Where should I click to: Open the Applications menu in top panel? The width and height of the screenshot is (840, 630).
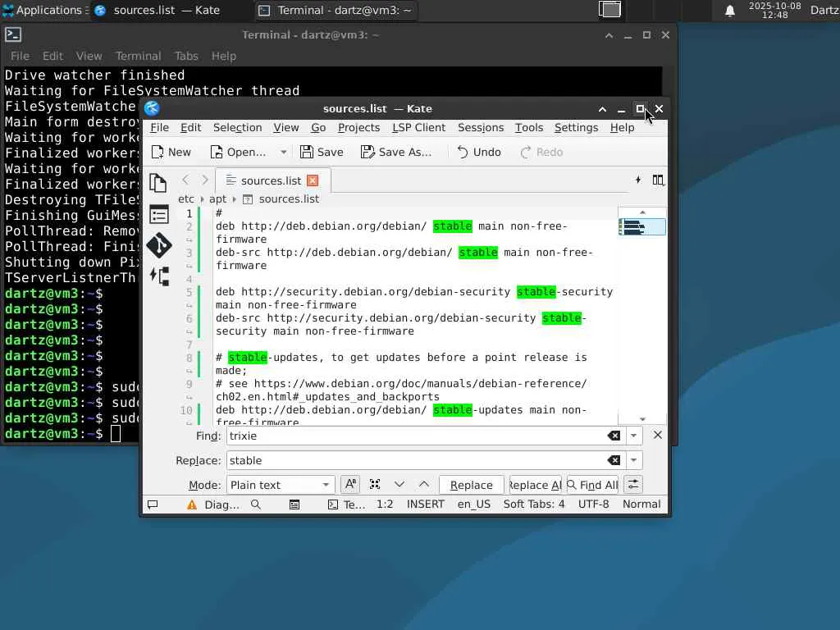44,10
